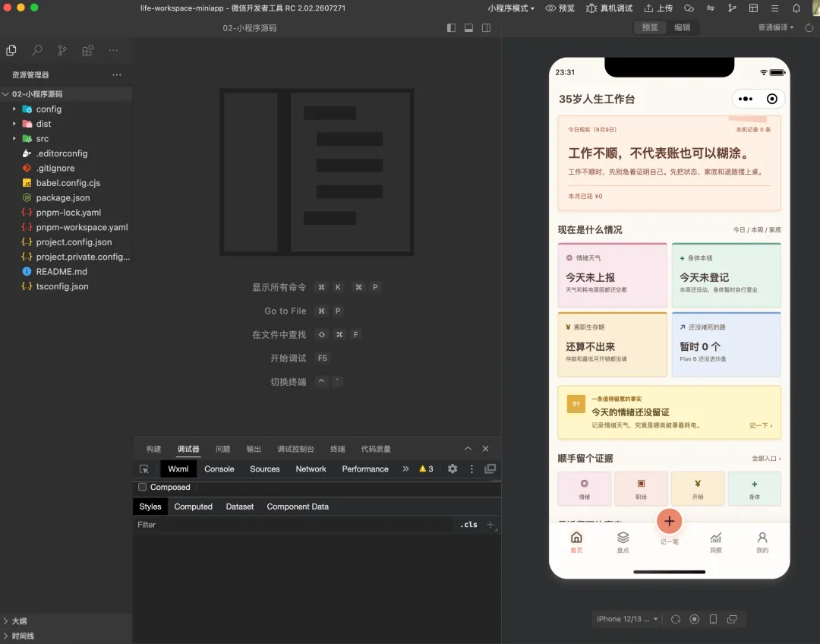Click the refresh compile icon at top right

point(809,28)
